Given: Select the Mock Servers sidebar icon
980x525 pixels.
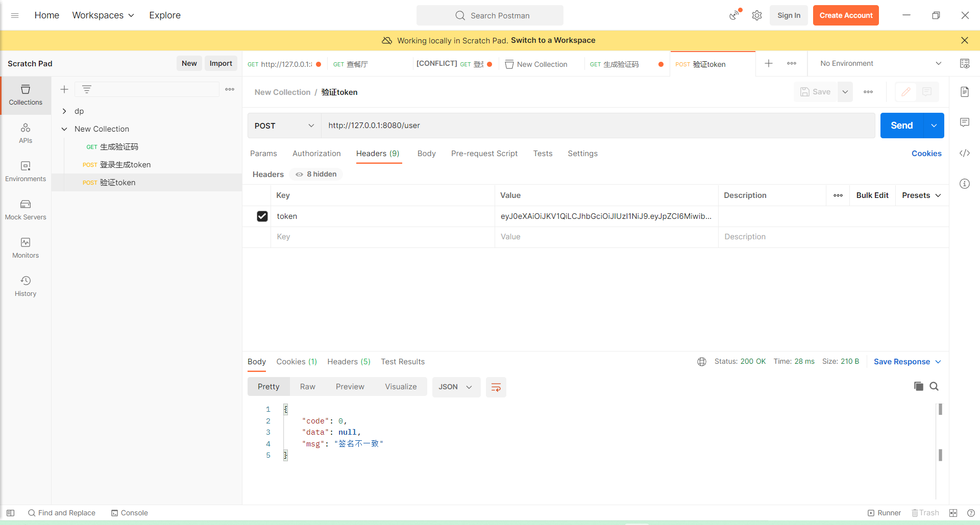Looking at the screenshot, I should point(25,209).
